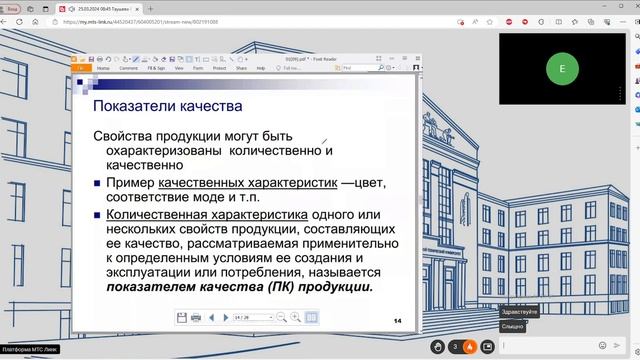Open the Read Aloud icon in address bar

[475, 22]
